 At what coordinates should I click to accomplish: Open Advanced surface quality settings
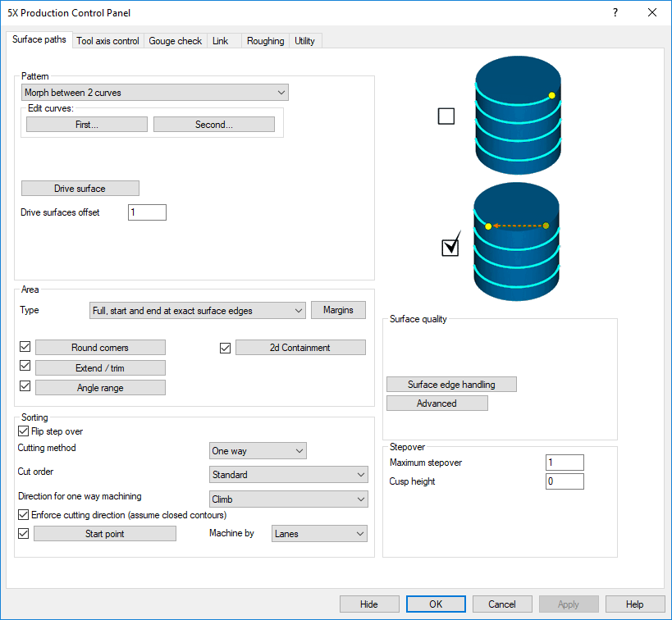pyautogui.click(x=437, y=403)
